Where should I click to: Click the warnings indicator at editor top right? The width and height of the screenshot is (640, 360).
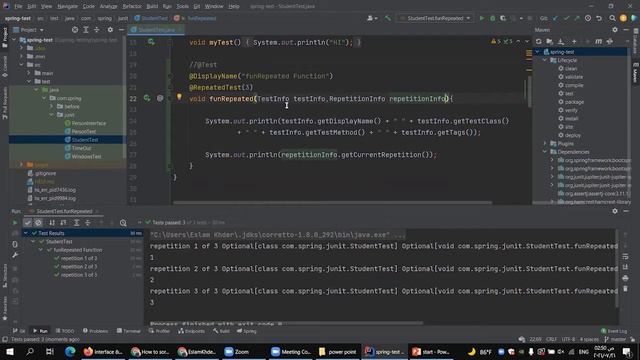click(x=502, y=41)
